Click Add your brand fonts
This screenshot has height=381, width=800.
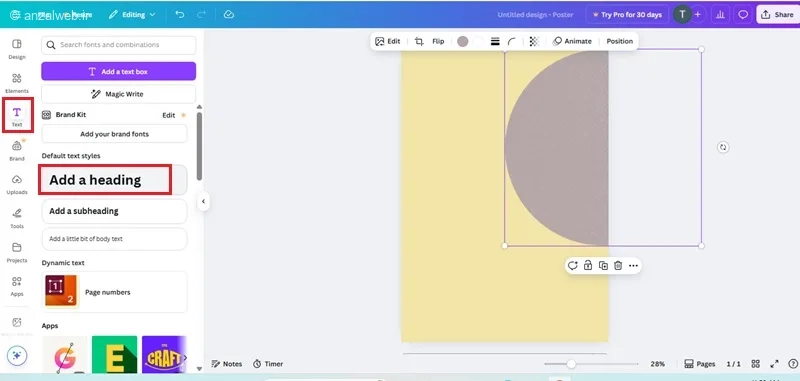114,134
